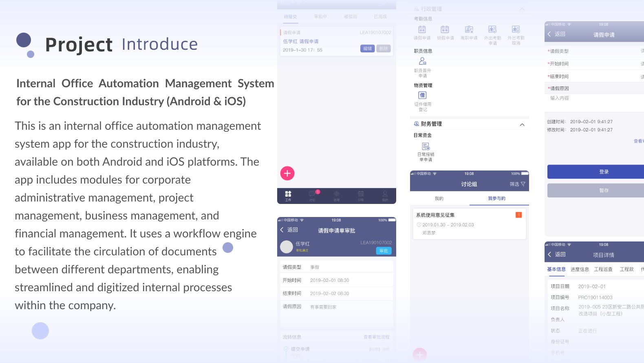Open the 系统使用意见征集 discussion card

pyautogui.click(x=469, y=224)
